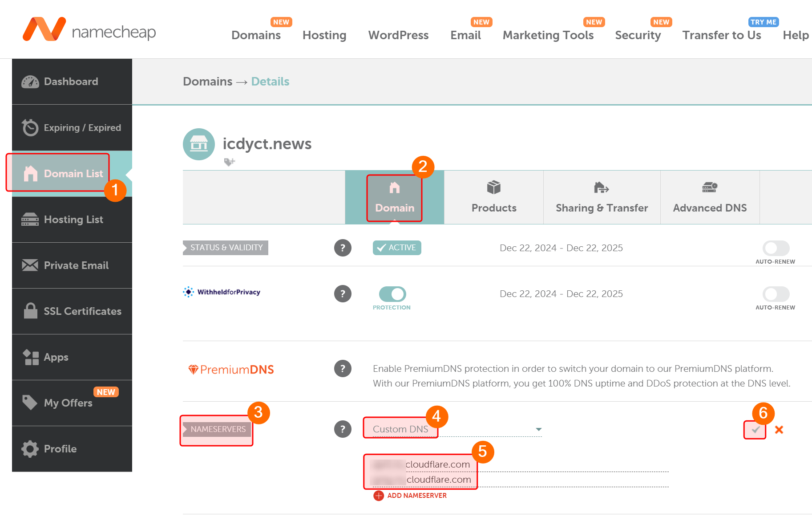This screenshot has height=517, width=812.
Task: Open the Domains top navigation menu
Action: pos(256,35)
